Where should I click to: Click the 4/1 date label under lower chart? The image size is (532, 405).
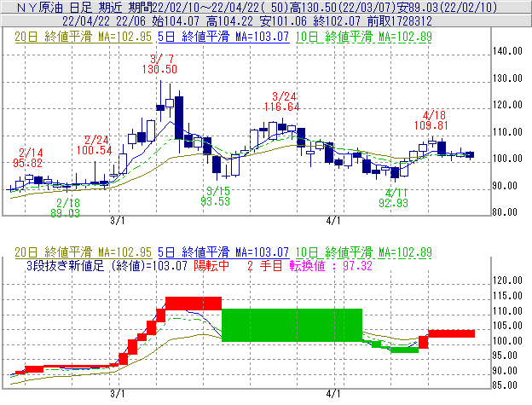pos(333,394)
